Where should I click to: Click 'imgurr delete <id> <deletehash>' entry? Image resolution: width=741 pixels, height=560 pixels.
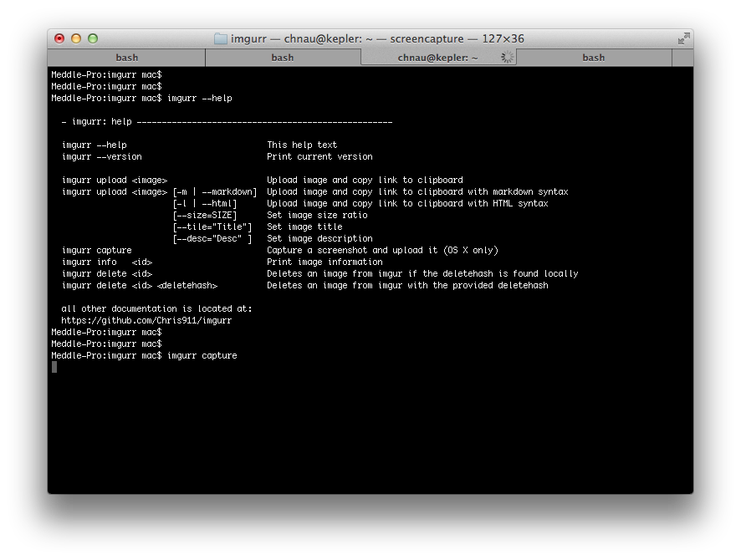click(140, 286)
